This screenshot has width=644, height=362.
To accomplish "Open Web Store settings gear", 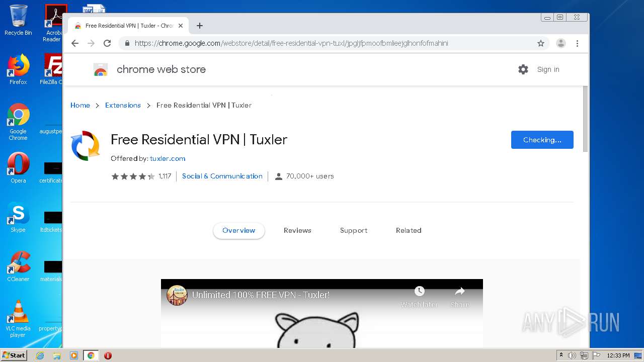I will coord(523,69).
